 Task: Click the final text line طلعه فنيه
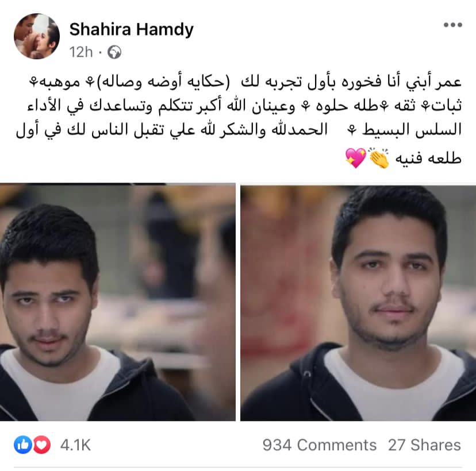428,158
